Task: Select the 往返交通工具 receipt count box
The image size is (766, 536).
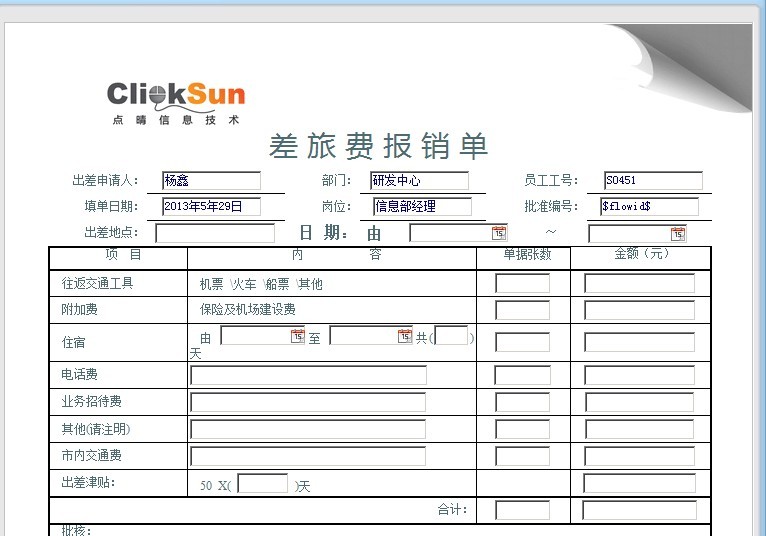Action: click(x=522, y=284)
